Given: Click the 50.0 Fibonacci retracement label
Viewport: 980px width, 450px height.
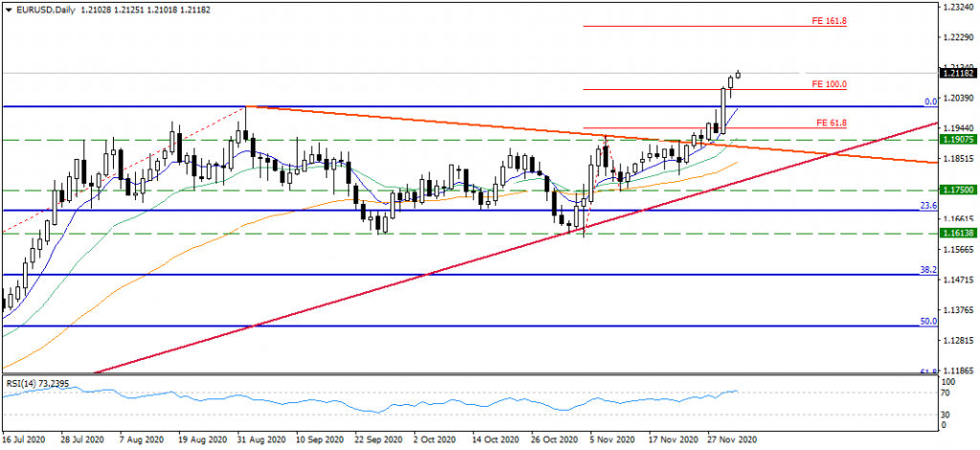Looking at the screenshot, I should (927, 322).
